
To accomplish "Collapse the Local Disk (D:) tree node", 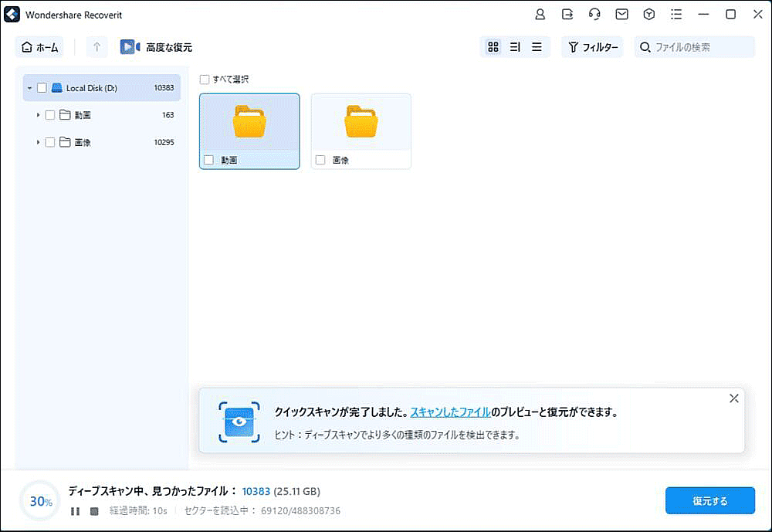I will click(x=30, y=88).
